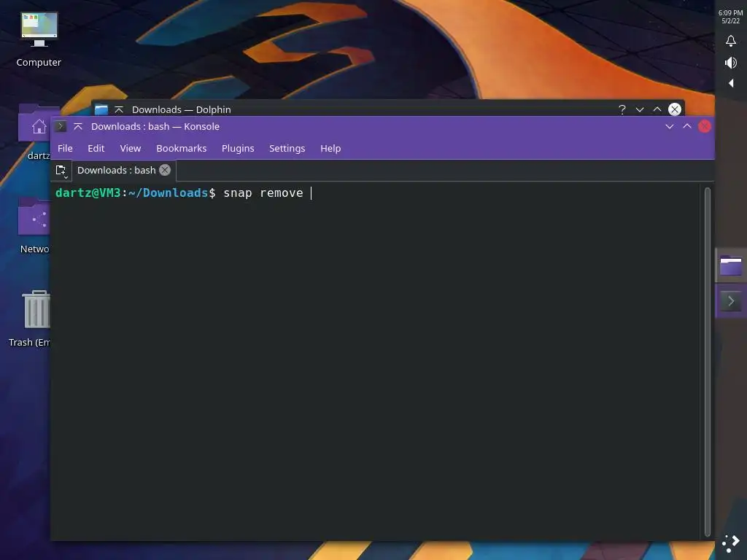
Task: Expand hidden system tray icons arrow
Action: pos(731,83)
